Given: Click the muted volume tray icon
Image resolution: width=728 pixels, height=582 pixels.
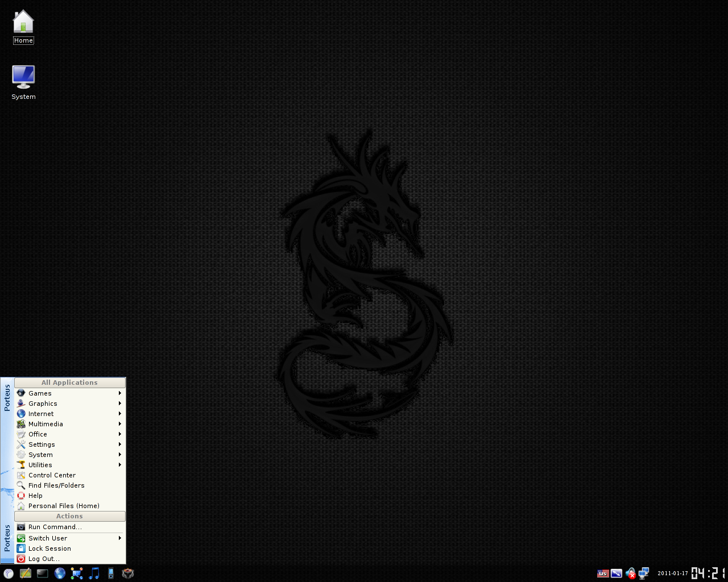Looking at the screenshot, I should click(x=630, y=573).
